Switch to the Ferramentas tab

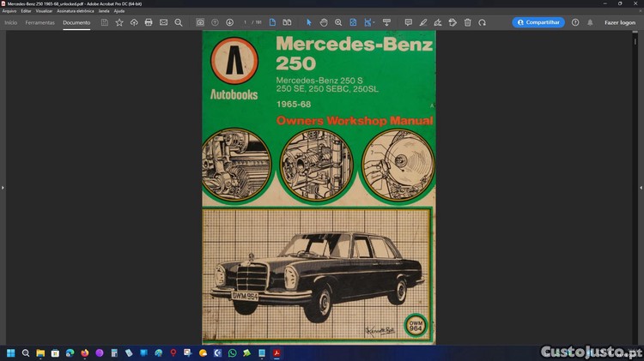39,22
